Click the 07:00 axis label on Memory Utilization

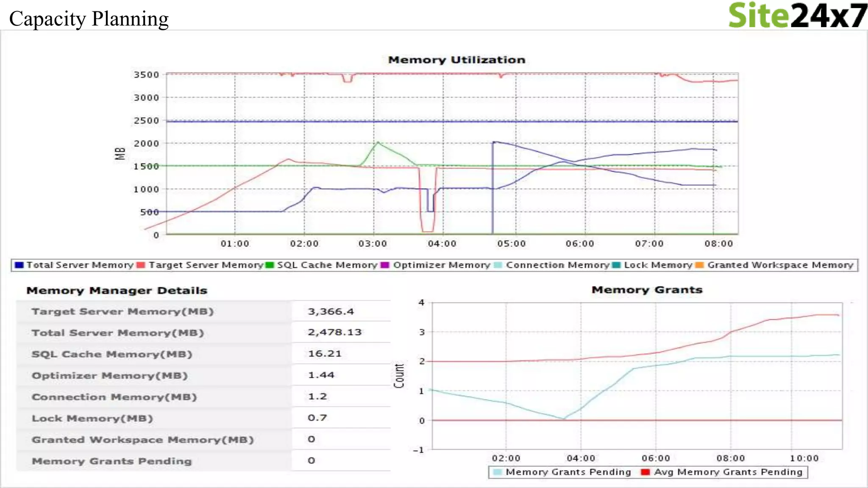coord(649,244)
